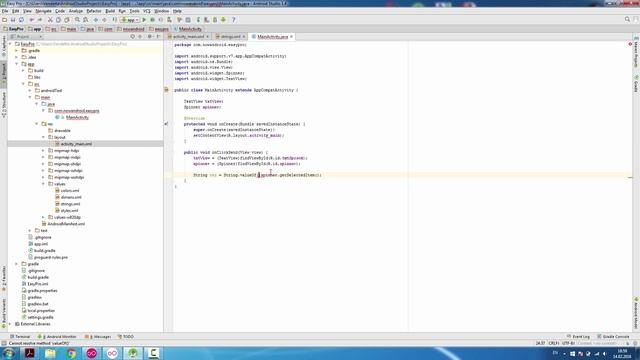This screenshot has width=640, height=360.
Task: Click the Project panel settings gear icon
Action: click(149, 37)
